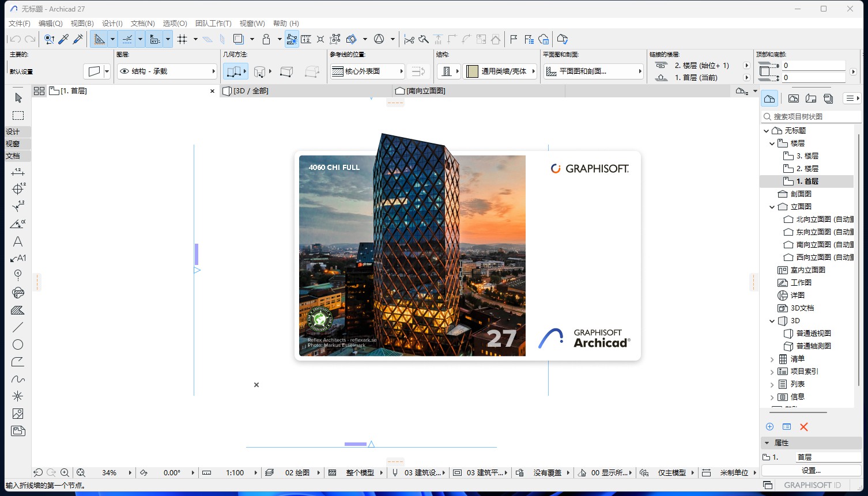The width and height of the screenshot is (868, 496).
Task: Toggle the Guide Lines button
Action: [100, 39]
